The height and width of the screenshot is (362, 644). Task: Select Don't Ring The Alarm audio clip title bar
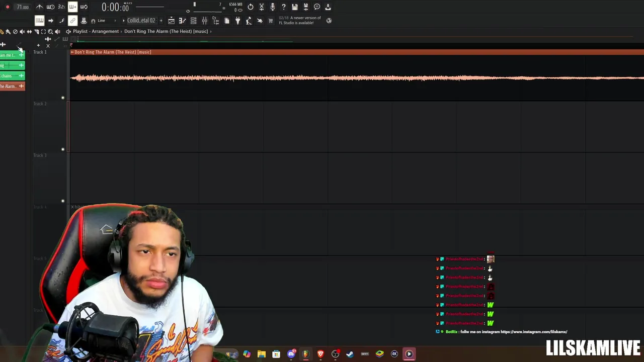(357, 52)
